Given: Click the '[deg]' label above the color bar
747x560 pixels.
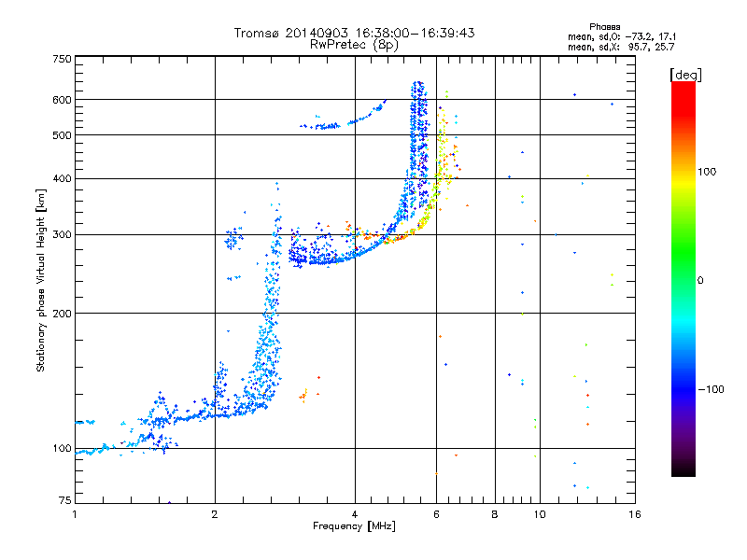Looking at the screenshot, I should click(685, 75).
